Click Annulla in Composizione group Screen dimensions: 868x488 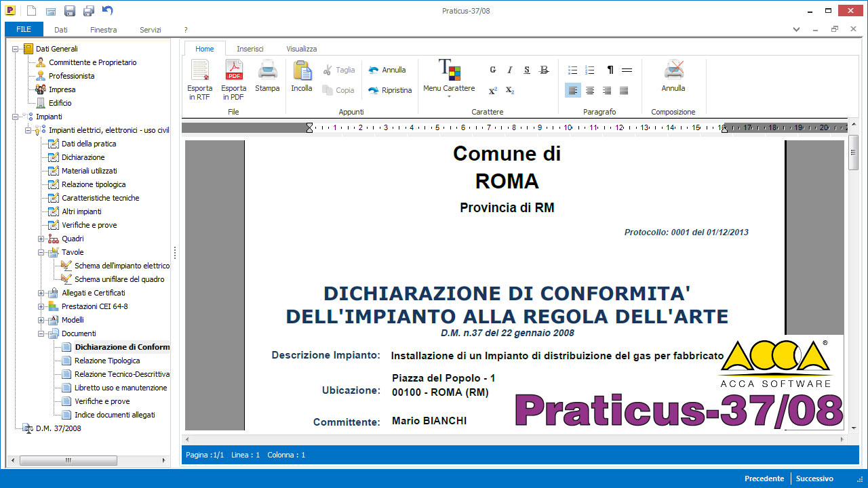pos(673,76)
